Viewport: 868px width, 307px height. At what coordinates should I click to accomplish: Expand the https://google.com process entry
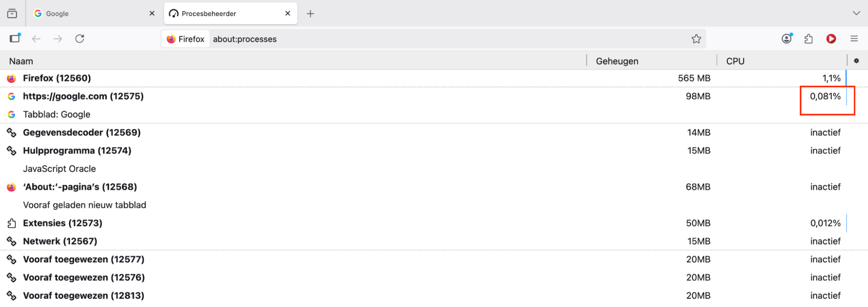[x=83, y=96]
